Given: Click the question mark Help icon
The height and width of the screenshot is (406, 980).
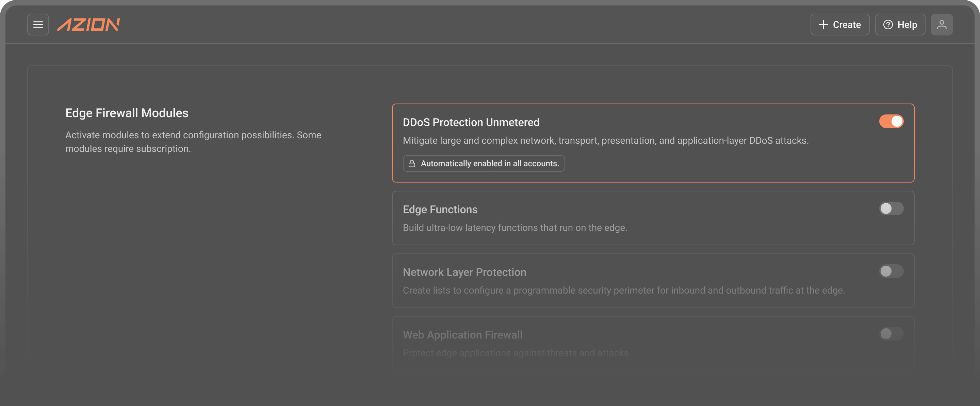Looking at the screenshot, I should (888, 25).
